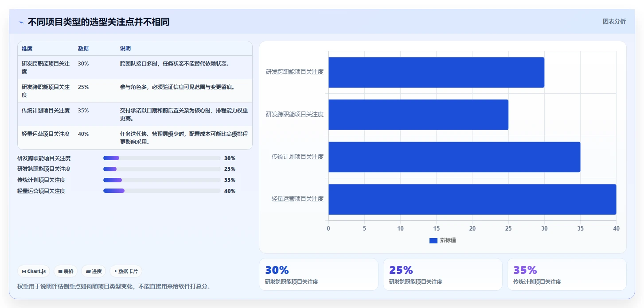The width and height of the screenshot is (644, 308).
Task: Click the description 参与角色多，必须验证信息可见范围与变更留痕
Action: 177,87
